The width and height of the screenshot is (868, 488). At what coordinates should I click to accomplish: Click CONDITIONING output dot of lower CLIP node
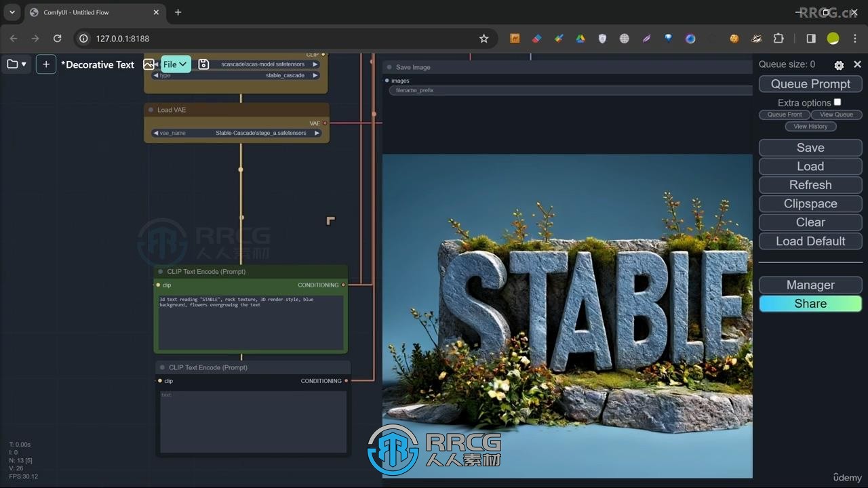pyautogui.click(x=346, y=381)
